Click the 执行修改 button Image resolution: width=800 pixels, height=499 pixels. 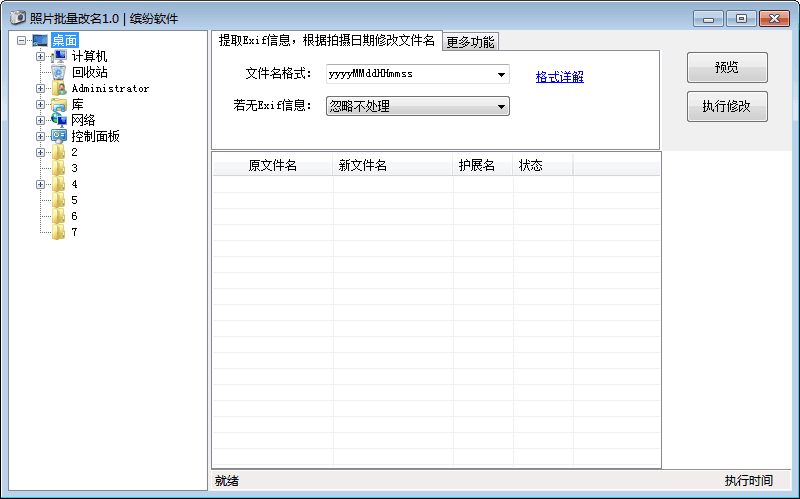click(727, 106)
